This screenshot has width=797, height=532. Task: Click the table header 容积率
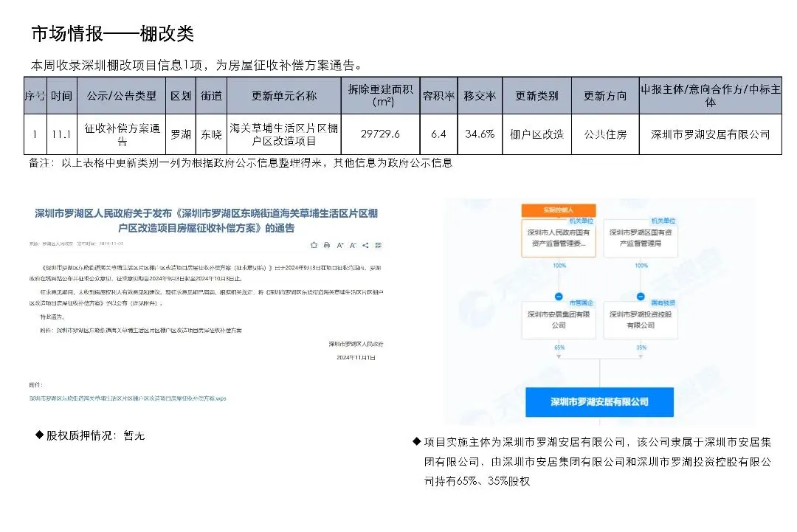click(x=438, y=95)
